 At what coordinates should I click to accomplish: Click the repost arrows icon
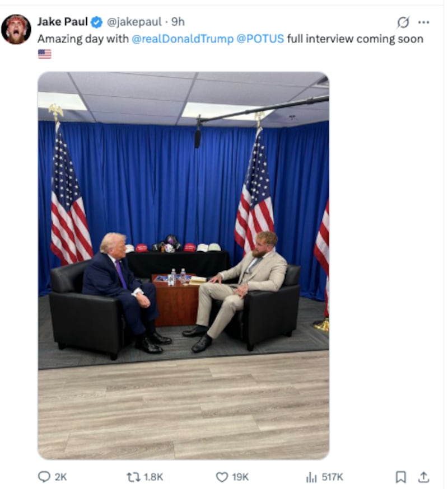pos(133,477)
